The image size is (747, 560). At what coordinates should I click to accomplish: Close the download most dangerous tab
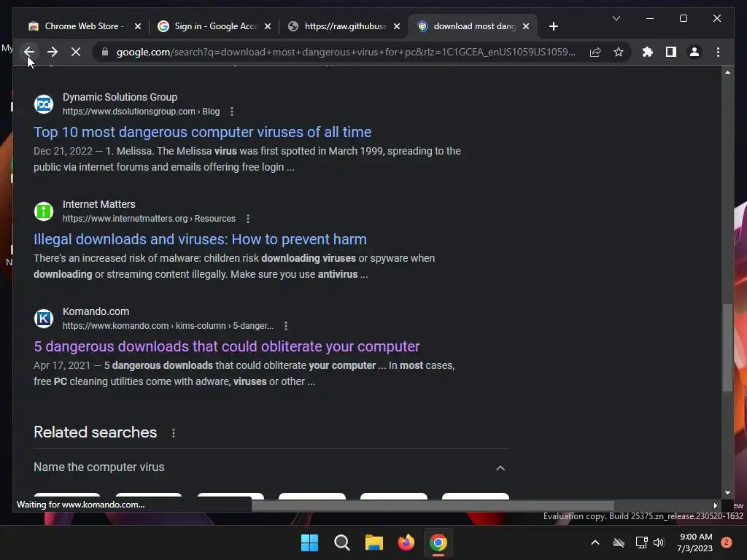[526, 26]
